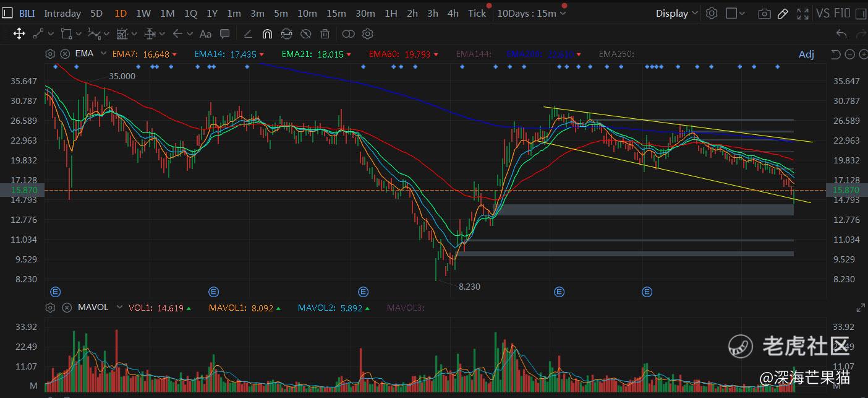This screenshot has width=868, height=398.
Task: Redo the last drawing action
Action: click(x=860, y=34)
